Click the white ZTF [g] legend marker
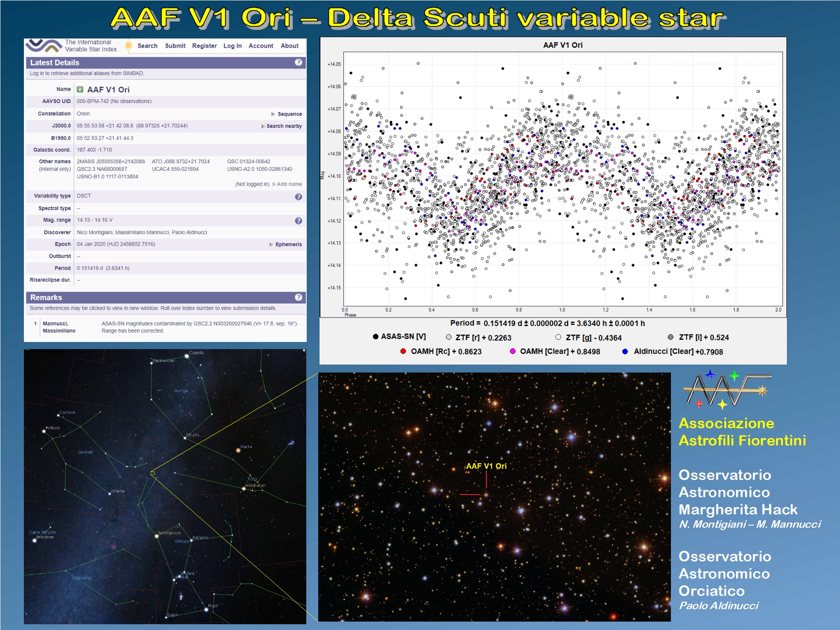This screenshot has width=840, height=630. (x=558, y=337)
